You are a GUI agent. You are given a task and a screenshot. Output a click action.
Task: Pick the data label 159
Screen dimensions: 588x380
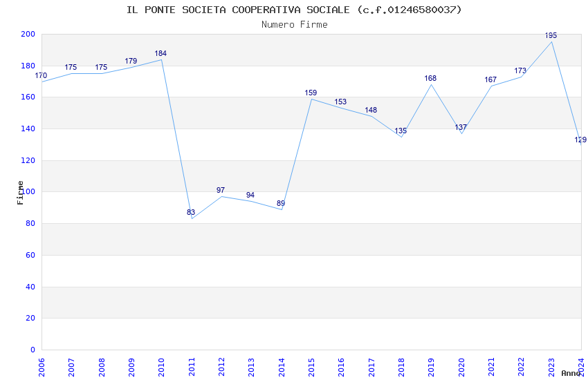311,93
